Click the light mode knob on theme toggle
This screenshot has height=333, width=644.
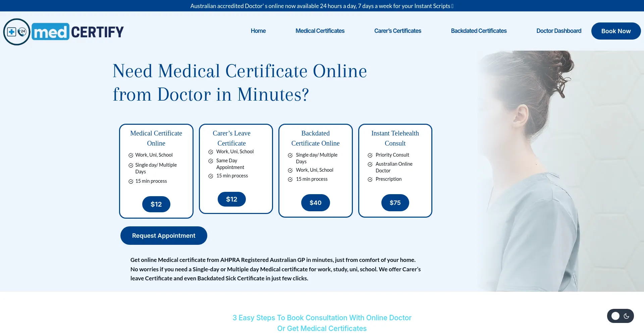pyautogui.click(x=615, y=316)
